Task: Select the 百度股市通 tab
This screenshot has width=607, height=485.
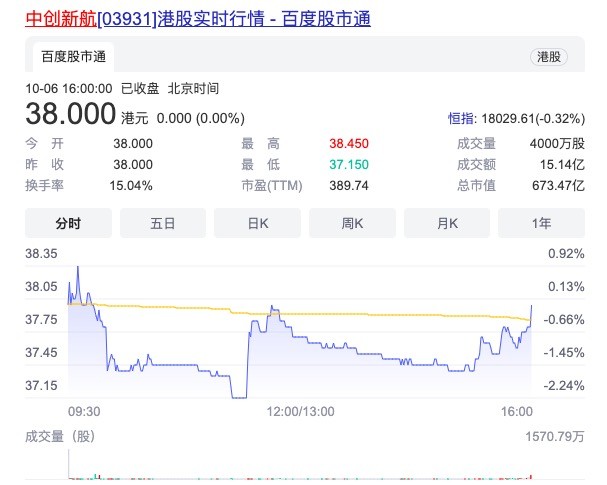Action: point(74,57)
